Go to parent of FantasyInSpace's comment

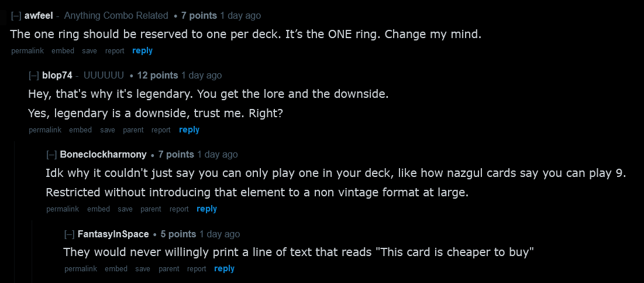tap(168, 269)
